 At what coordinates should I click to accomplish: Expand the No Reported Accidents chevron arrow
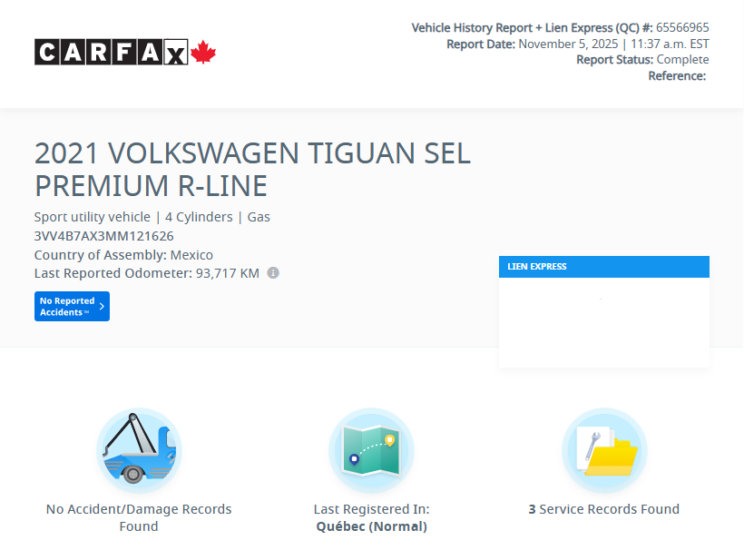[x=102, y=306]
